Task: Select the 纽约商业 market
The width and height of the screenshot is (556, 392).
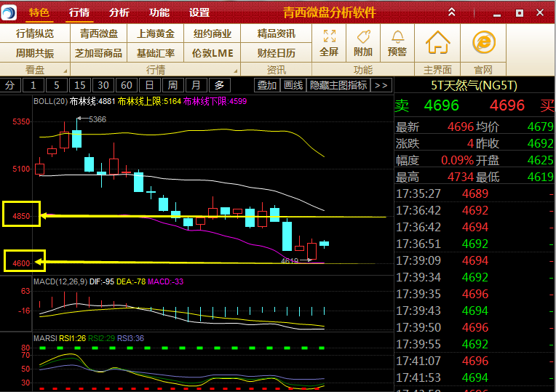Action: point(213,33)
